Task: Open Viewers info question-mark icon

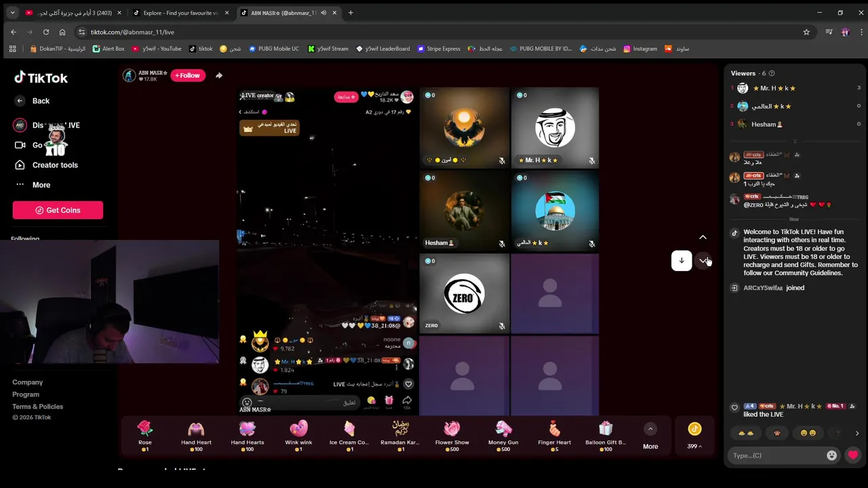Action: click(772, 73)
